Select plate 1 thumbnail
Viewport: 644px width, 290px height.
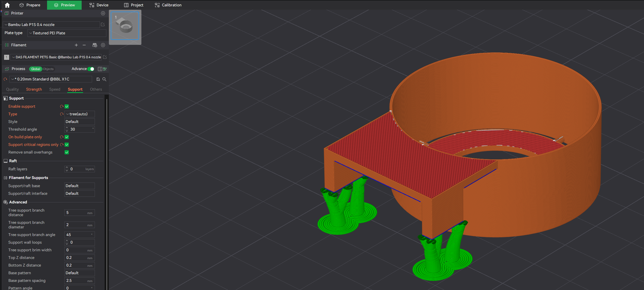tap(125, 26)
